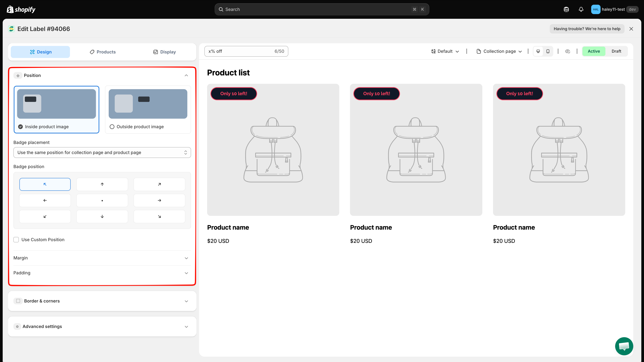Image resolution: width=644 pixels, height=362 pixels.
Task: Open the haley11-test account menu
Action: (x=614, y=10)
